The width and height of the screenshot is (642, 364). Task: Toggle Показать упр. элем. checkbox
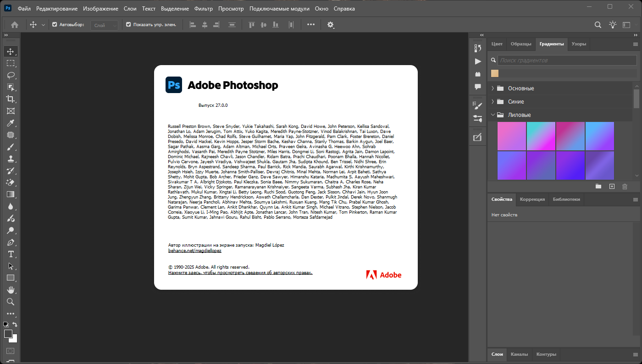point(128,25)
